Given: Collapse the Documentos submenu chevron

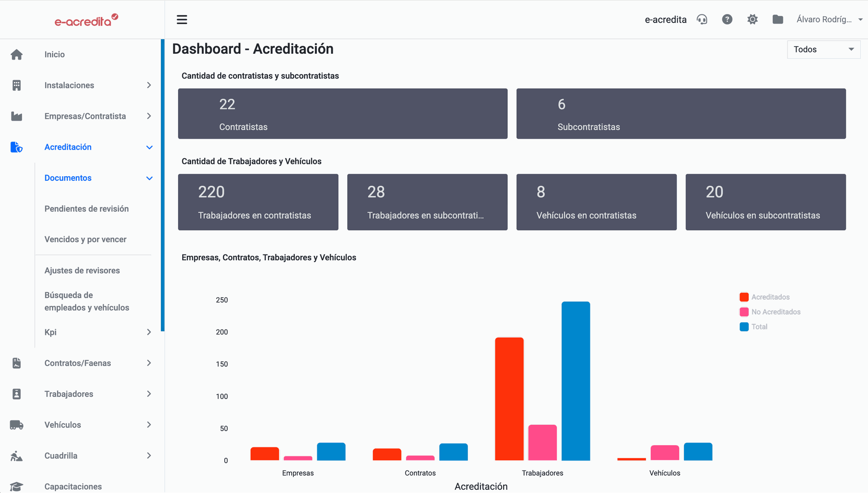Looking at the screenshot, I should pos(149,178).
